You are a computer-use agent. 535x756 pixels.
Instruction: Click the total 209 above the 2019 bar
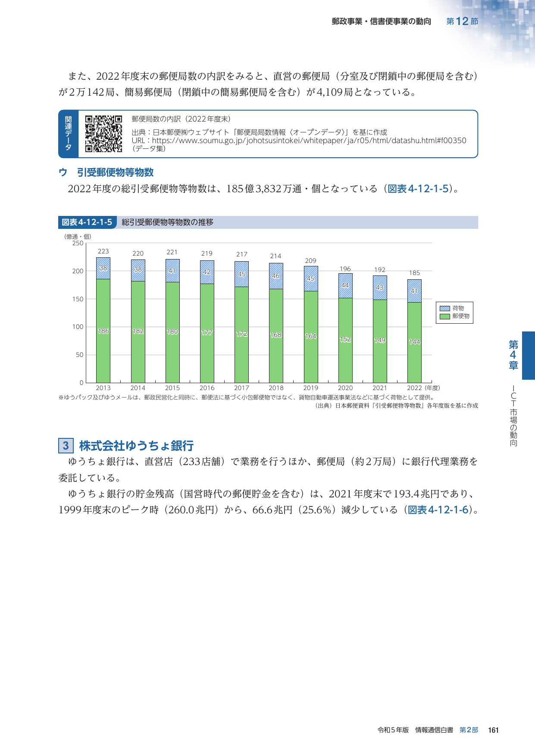(x=311, y=261)
